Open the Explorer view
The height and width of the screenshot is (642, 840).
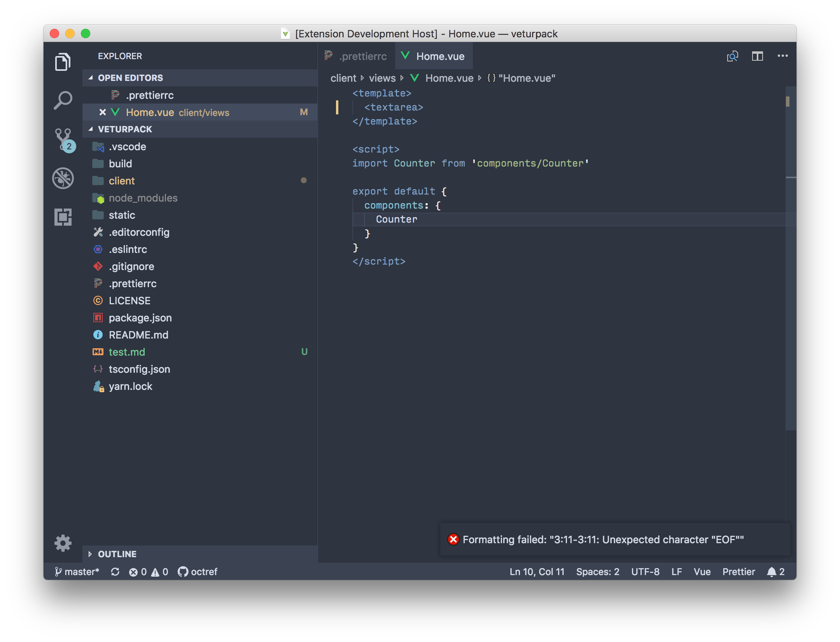click(x=63, y=61)
